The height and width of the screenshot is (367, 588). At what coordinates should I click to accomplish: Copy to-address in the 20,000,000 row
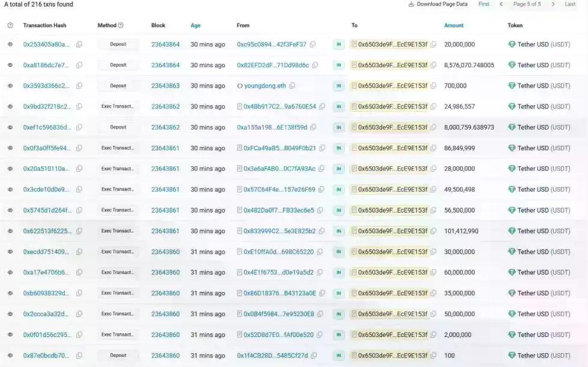coord(433,44)
